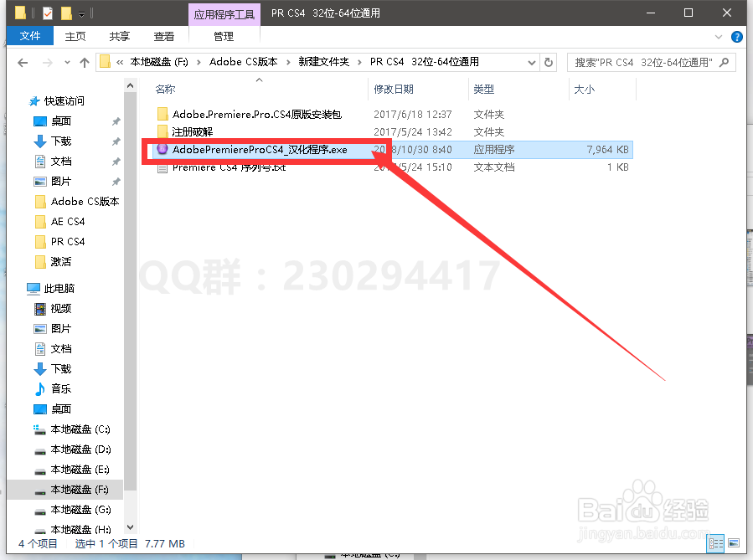Click 新建文件夹 in address path
This screenshot has height=560, width=753.
323,62
